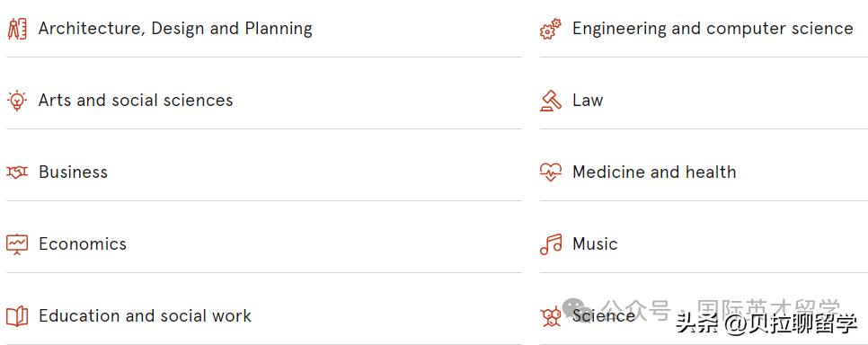Click the lightbulb icon for Arts

click(x=17, y=101)
